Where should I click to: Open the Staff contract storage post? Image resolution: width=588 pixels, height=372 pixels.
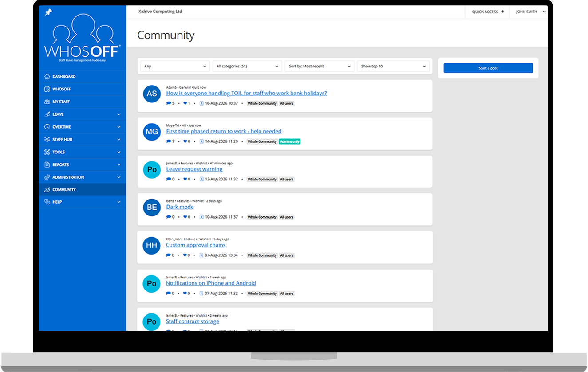193,321
